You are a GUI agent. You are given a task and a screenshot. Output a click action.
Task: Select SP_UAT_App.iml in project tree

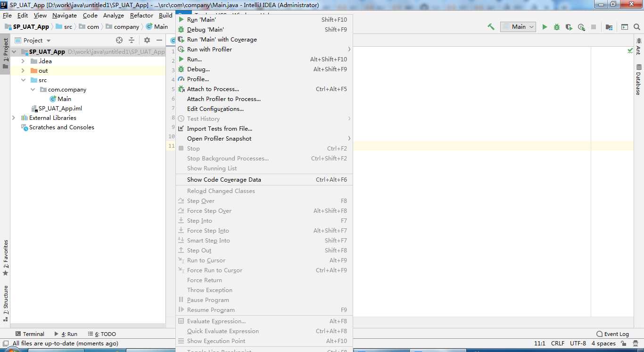pyautogui.click(x=56, y=108)
